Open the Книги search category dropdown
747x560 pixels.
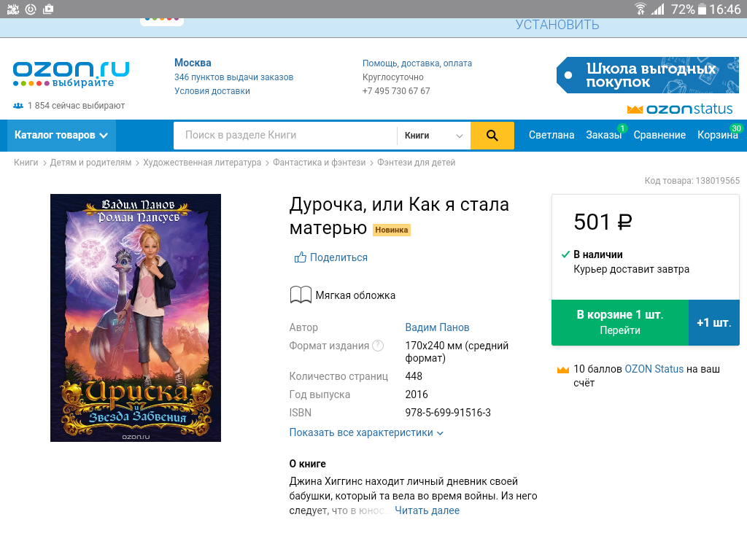coord(433,136)
